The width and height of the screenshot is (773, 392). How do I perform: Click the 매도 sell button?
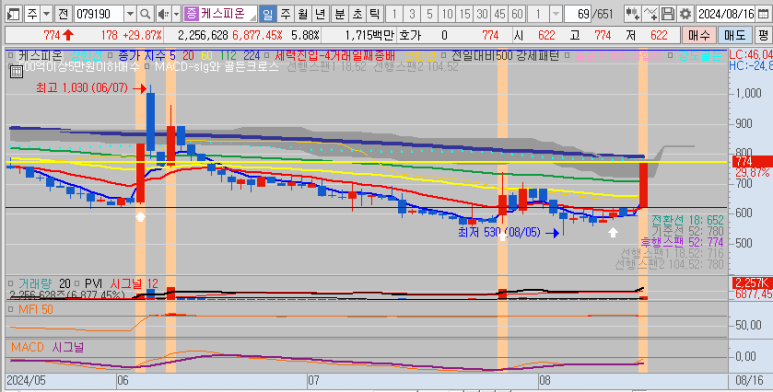pos(735,36)
